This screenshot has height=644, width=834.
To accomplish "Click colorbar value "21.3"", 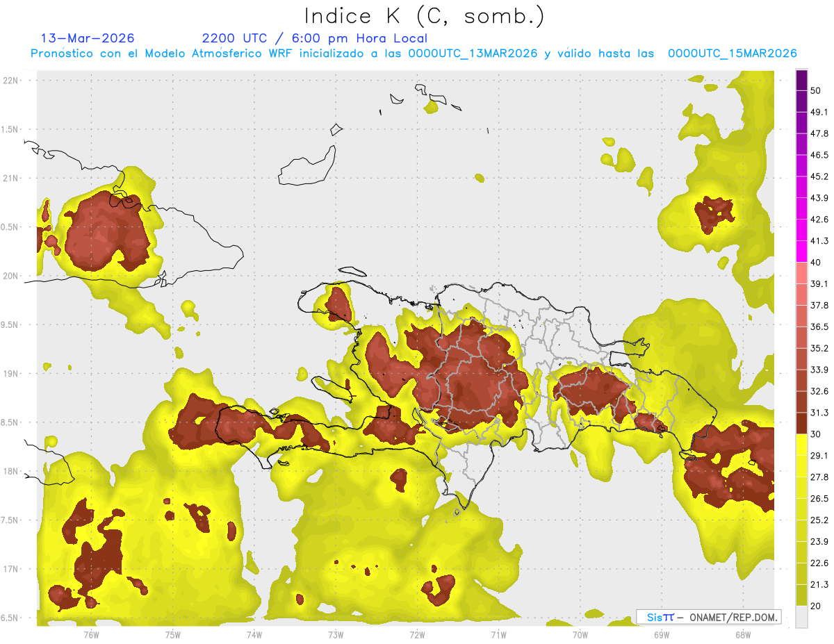I will (x=819, y=584).
